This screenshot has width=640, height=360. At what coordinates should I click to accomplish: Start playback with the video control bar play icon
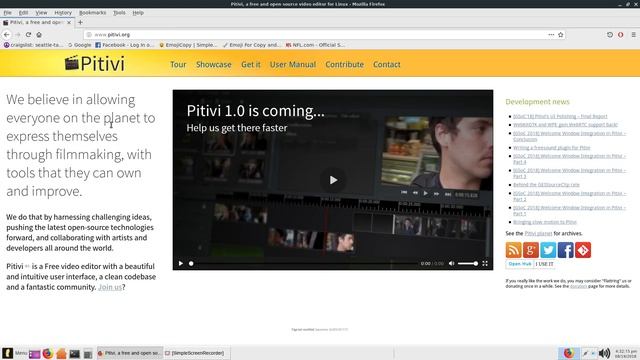180,264
